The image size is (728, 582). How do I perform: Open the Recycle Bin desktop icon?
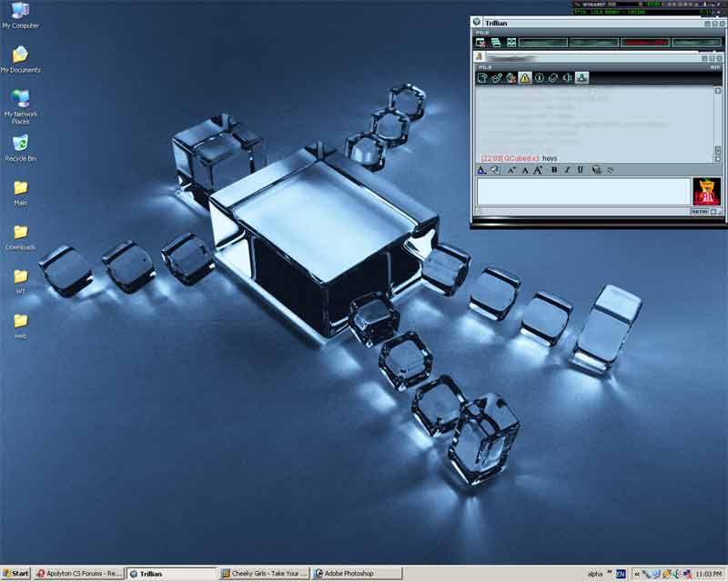[20, 144]
